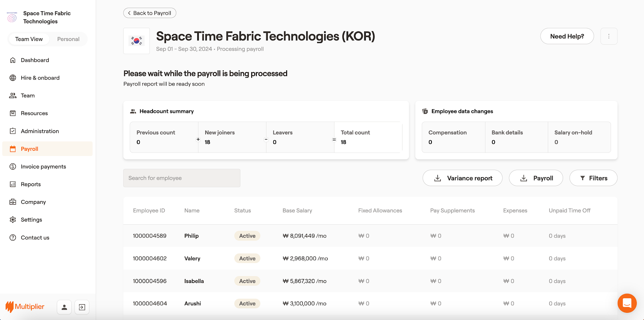Click the Contact us question mark icon
Viewport: 644px width, 320px height.
[13, 238]
